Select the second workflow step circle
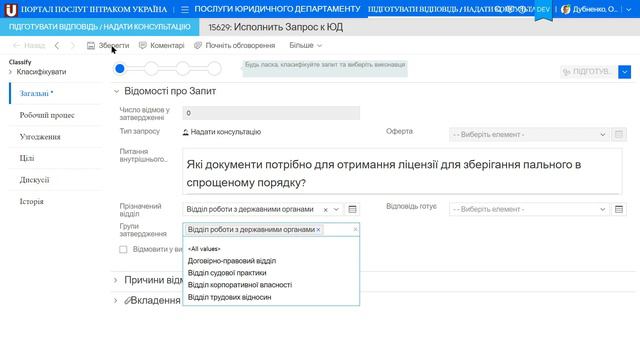This screenshot has width=640, height=360. click(x=151, y=69)
